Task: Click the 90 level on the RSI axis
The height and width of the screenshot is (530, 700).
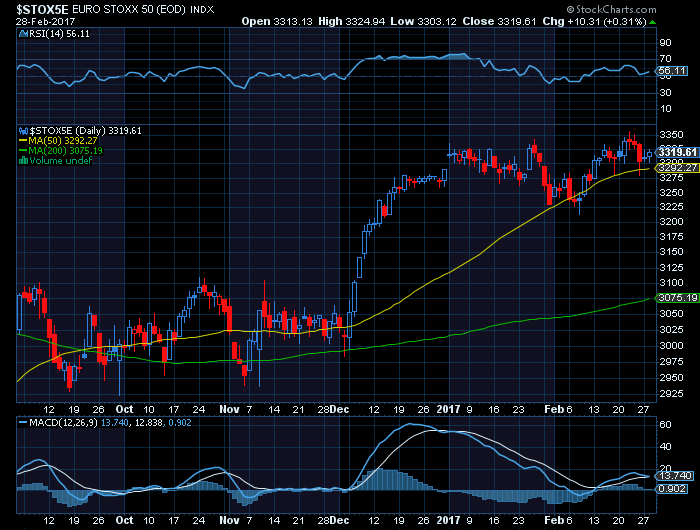Action: (665, 43)
